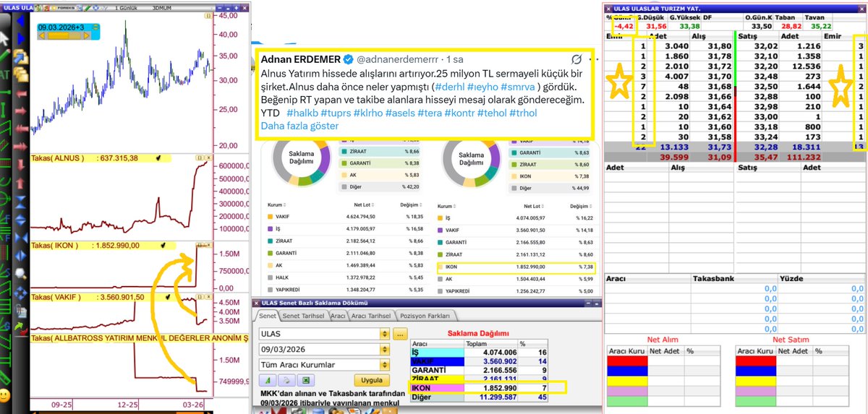Click the print icon next to Excel export

click(286, 380)
